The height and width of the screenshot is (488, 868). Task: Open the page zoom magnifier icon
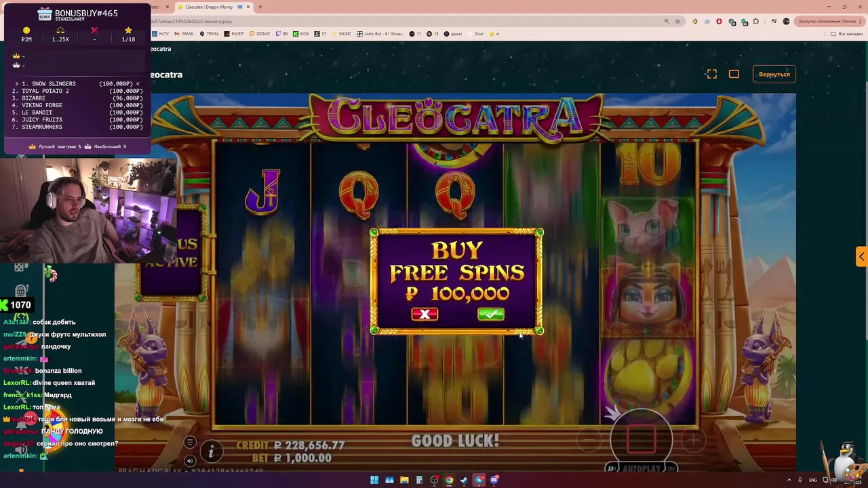click(x=667, y=21)
